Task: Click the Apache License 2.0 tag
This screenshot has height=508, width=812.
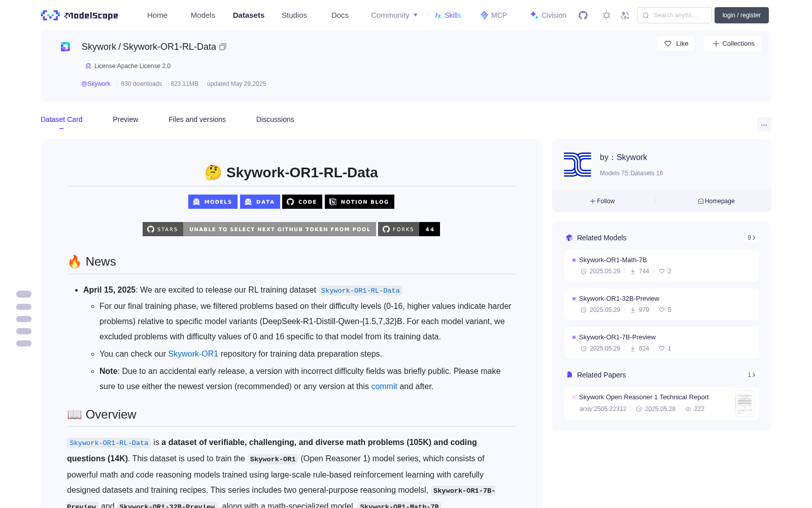Action: pos(127,66)
